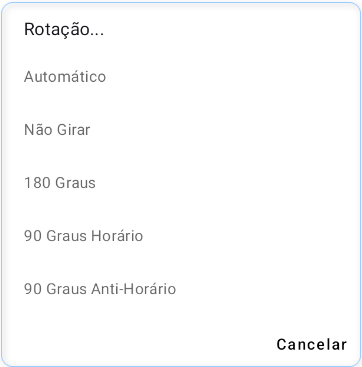
Task: Tap the Automático entry
Action: pyautogui.click(x=181, y=77)
